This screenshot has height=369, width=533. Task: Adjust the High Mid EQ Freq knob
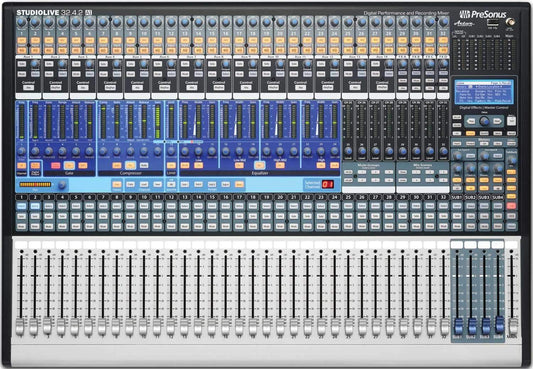pyautogui.click(x=266, y=152)
